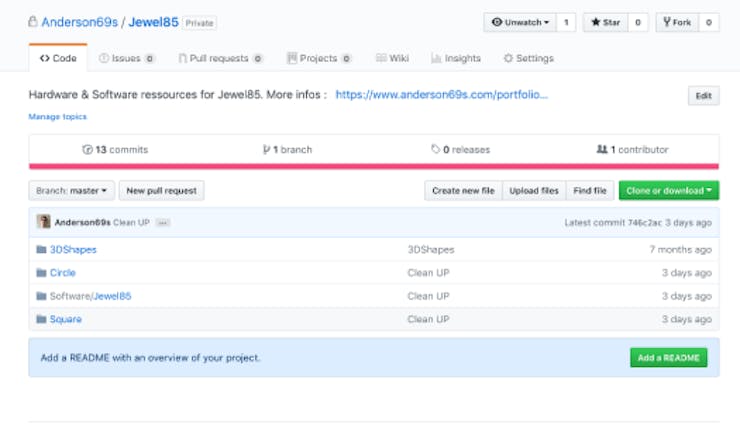
Task: Click Manage topics
Action: pos(58,117)
